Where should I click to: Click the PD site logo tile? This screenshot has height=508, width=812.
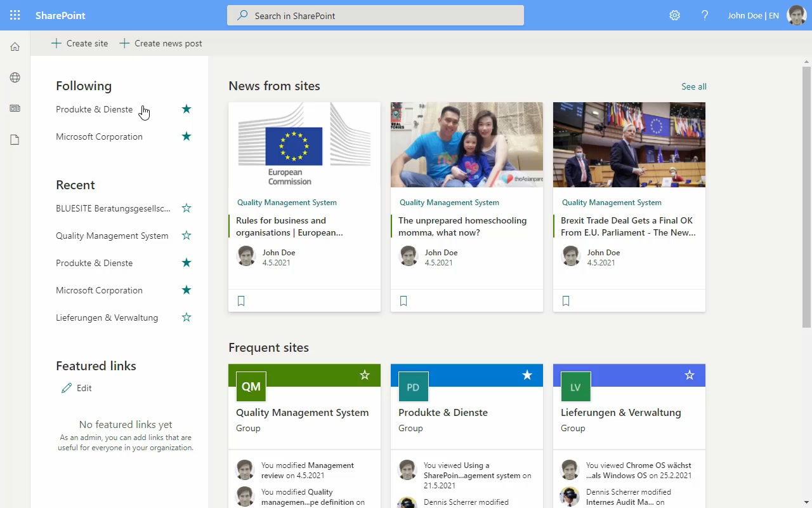pos(414,387)
